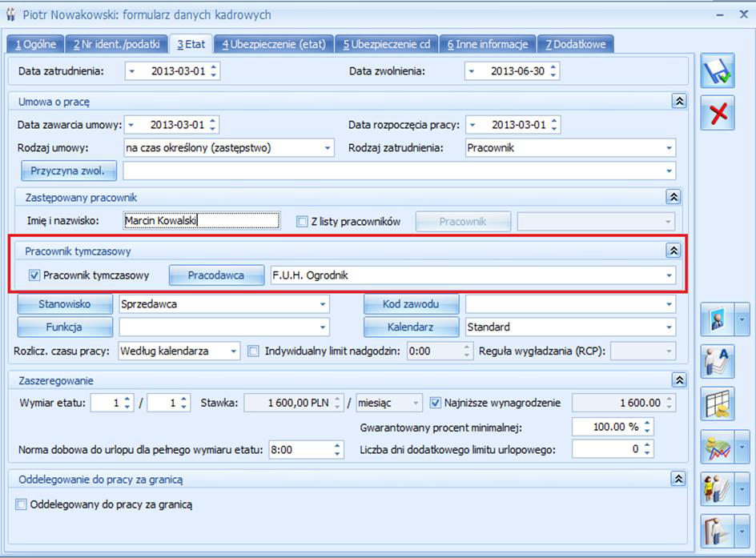756x558 pixels.
Task: Click the Stanowisko button
Action: coord(65,304)
